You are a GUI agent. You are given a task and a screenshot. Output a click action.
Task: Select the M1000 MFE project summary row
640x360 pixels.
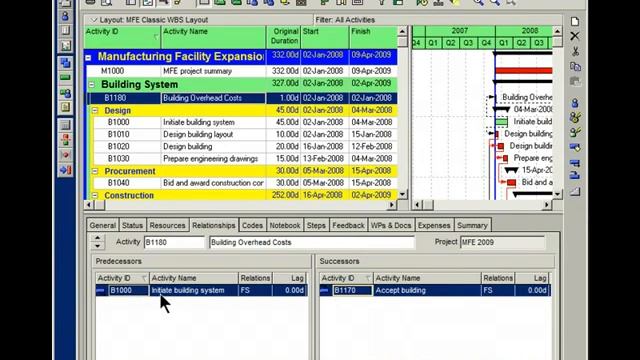(x=242, y=71)
